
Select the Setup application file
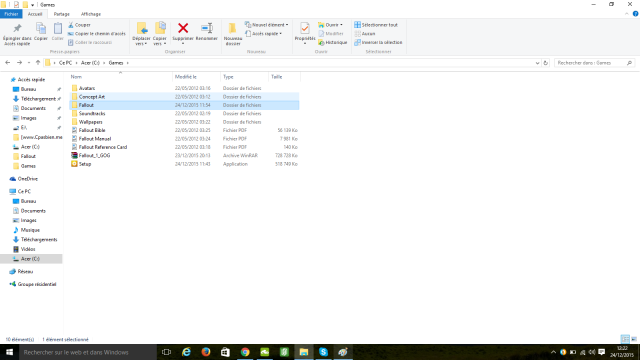[x=85, y=164]
